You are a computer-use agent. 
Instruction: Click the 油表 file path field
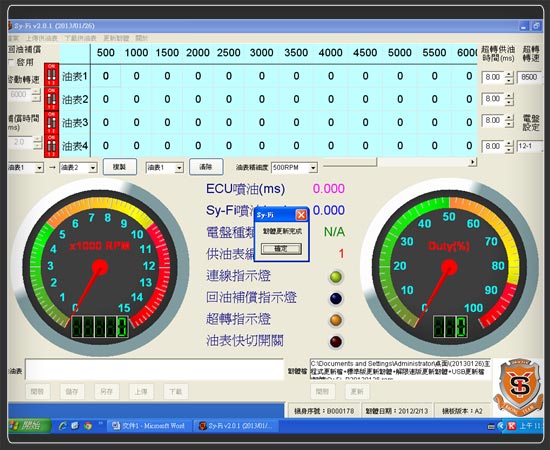click(x=154, y=369)
